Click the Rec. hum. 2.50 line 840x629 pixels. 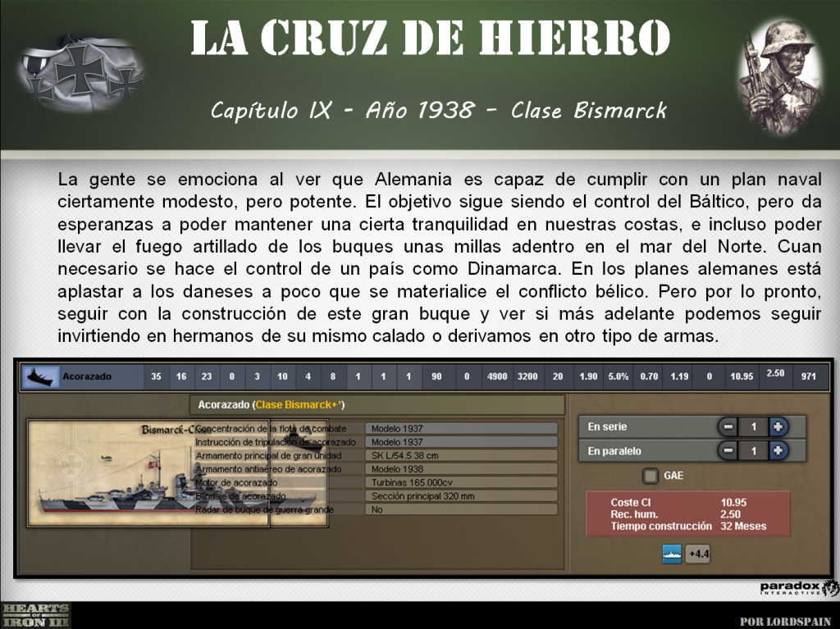tap(676, 514)
